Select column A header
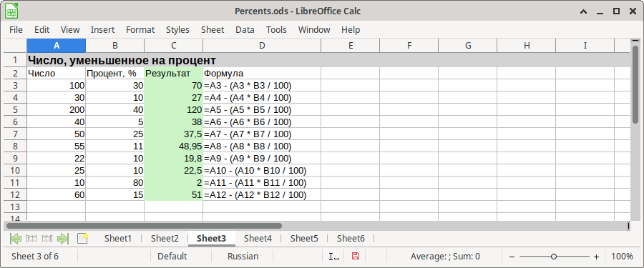The height and width of the screenshot is (268, 644). (57, 46)
